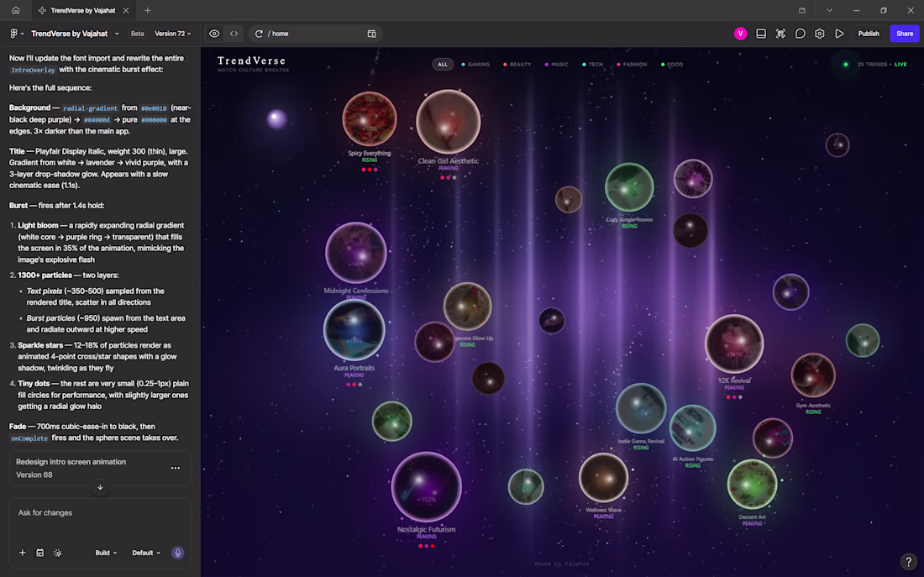Click the TrendVerse logo title
The image size is (924, 577).
pos(252,60)
